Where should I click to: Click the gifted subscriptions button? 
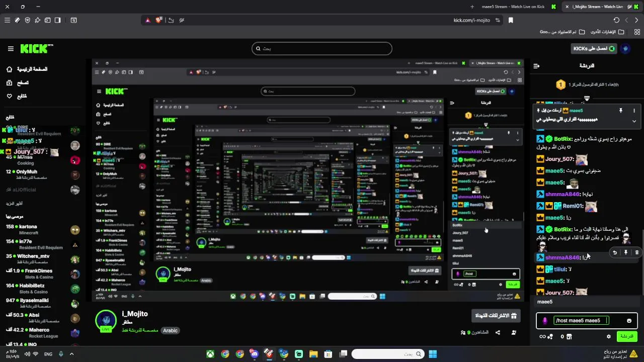point(497,316)
